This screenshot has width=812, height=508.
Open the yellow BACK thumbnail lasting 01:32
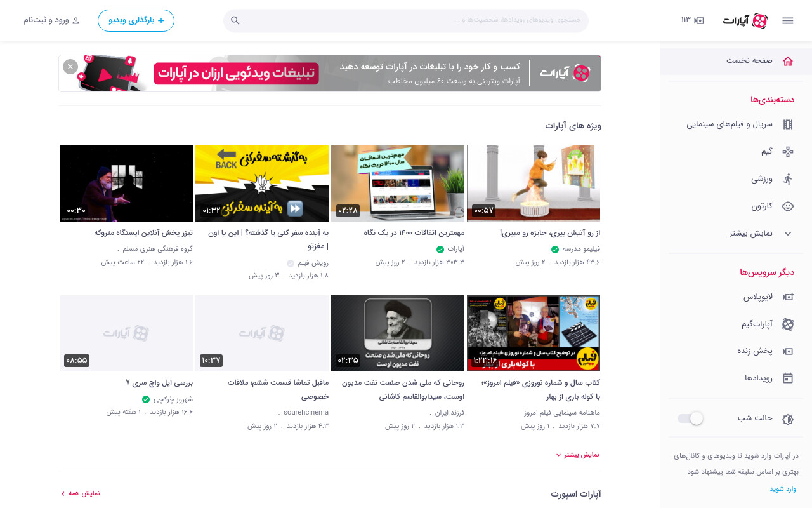(262, 183)
